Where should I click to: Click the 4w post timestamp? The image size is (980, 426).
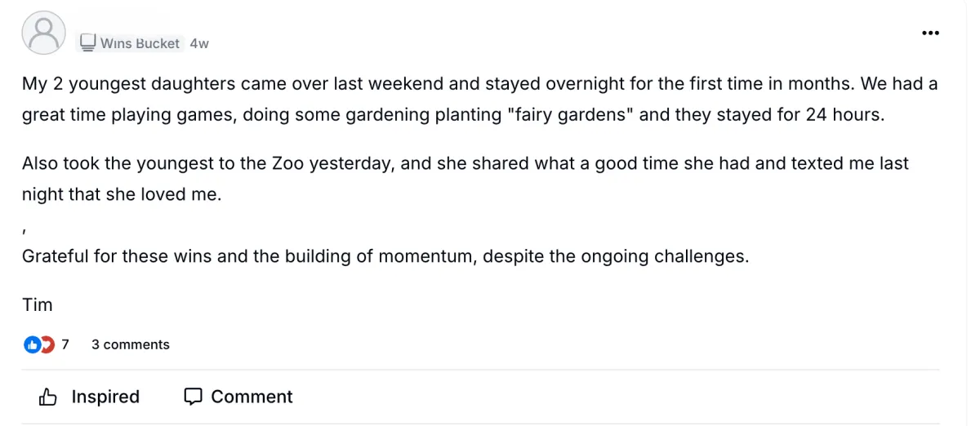(199, 43)
